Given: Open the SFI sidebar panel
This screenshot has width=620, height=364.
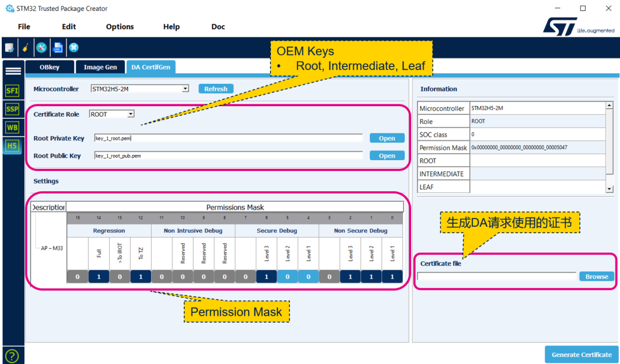Looking at the screenshot, I should tap(12, 91).
